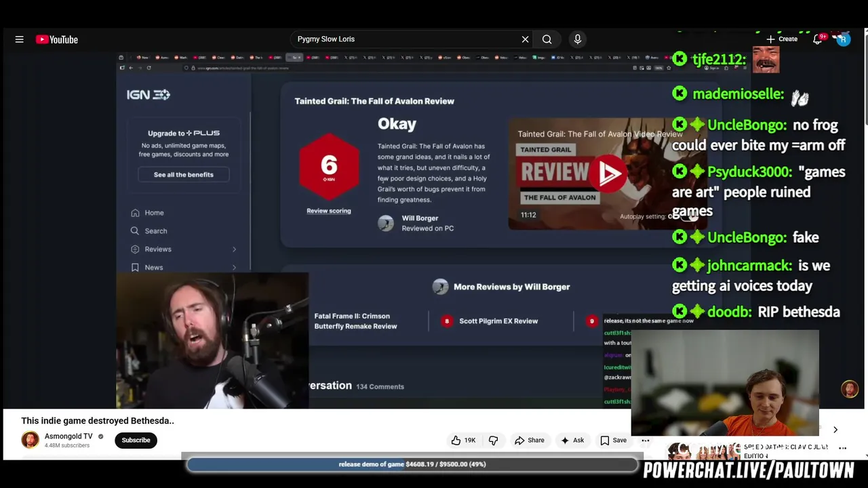This screenshot has height=488, width=868.
Task: Click the More Reviews by Will Borger heading
Action: [511, 287]
